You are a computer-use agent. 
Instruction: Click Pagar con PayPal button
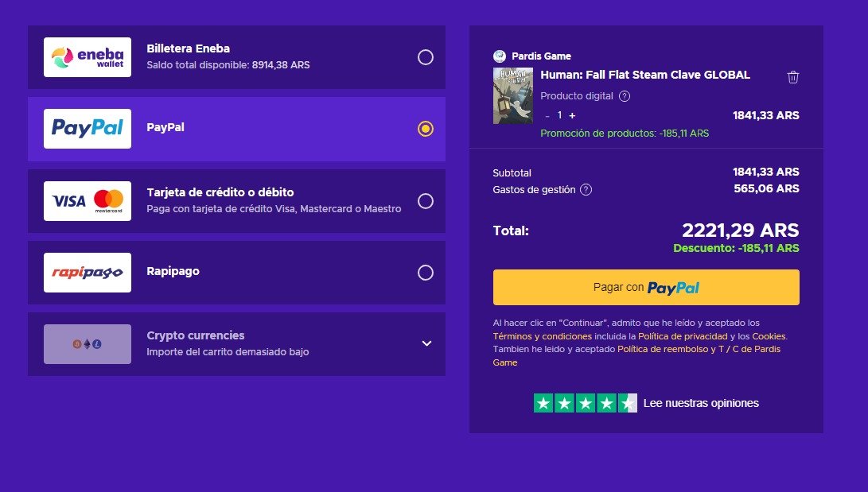pos(646,288)
